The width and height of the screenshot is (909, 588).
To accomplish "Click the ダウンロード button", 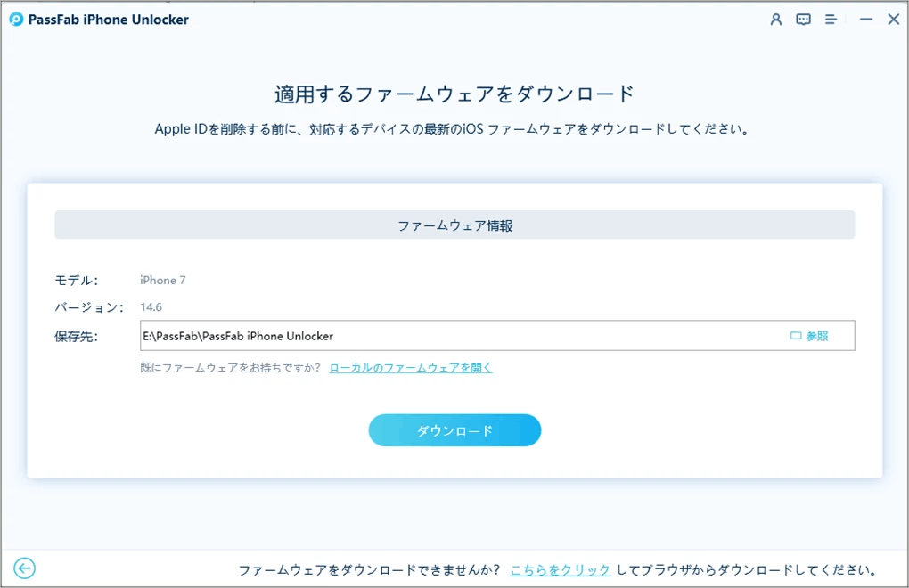I will coord(454,430).
